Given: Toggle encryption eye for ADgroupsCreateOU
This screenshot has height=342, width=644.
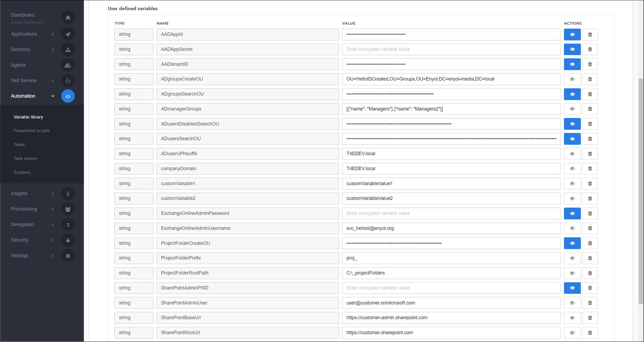Looking at the screenshot, I should [572, 79].
